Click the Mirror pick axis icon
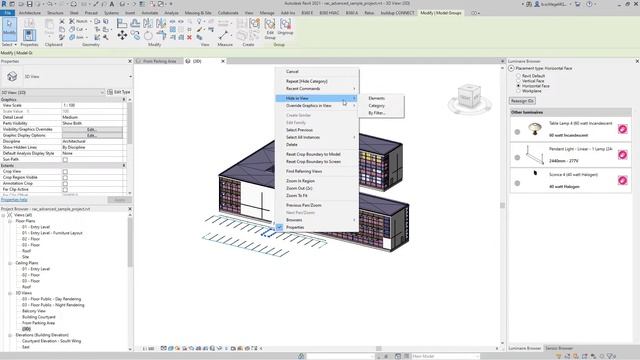This screenshot has width=640, height=360. tap(148, 23)
